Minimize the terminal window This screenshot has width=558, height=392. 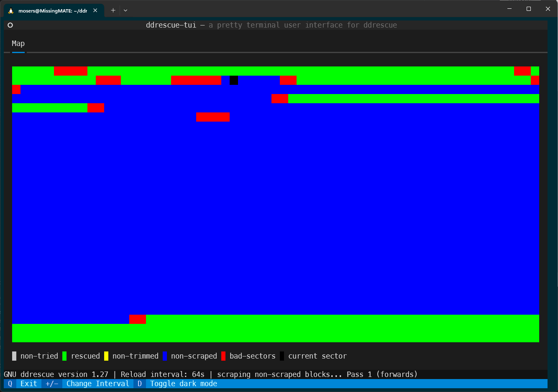[x=509, y=9]
